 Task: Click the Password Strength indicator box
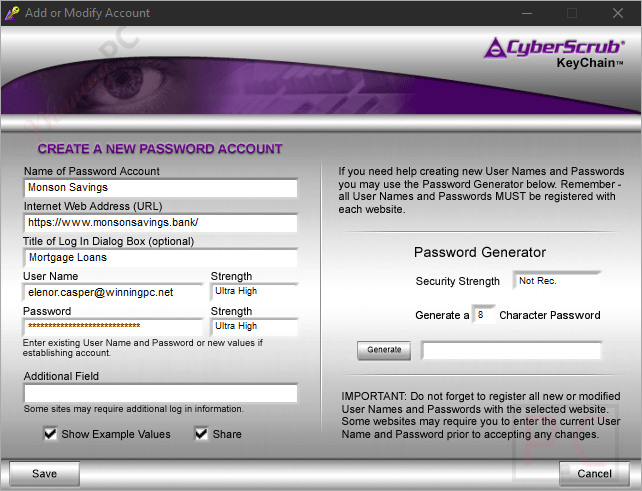254,327
